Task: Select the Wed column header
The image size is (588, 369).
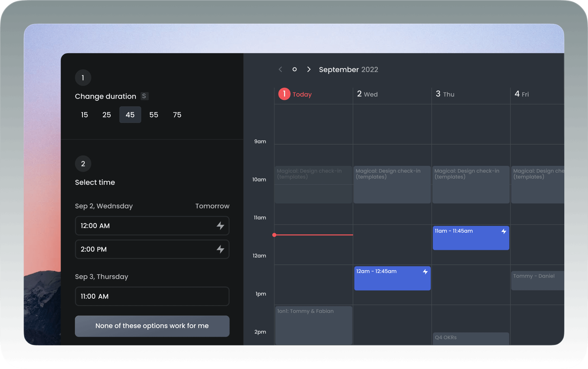Action: 367,94
